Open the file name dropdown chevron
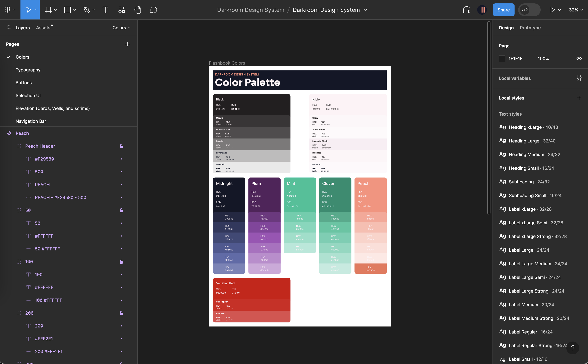 point(366,10)
